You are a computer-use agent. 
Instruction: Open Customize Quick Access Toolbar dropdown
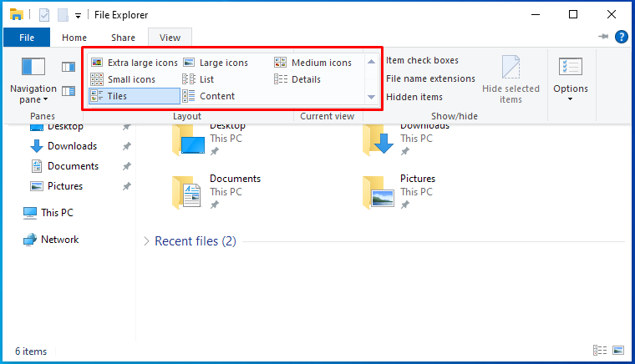pos(79,16)
